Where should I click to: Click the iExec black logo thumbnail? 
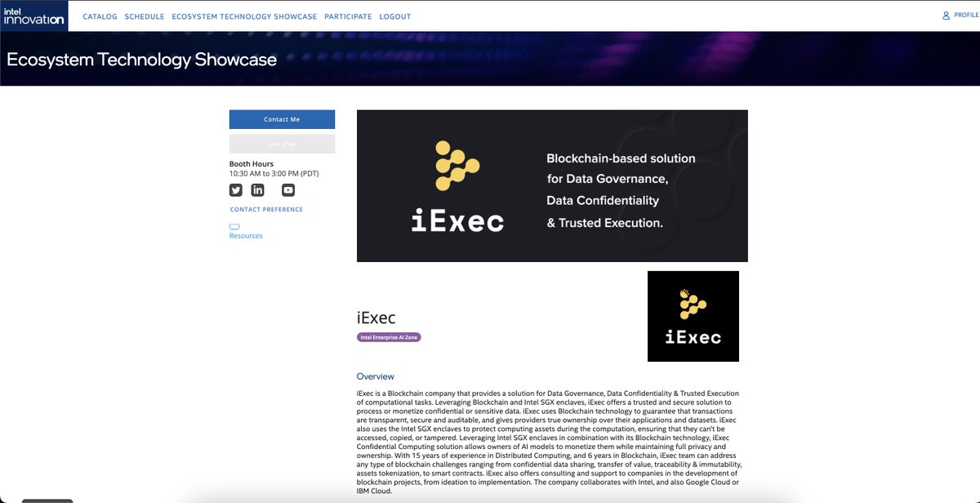pos(693,316)
